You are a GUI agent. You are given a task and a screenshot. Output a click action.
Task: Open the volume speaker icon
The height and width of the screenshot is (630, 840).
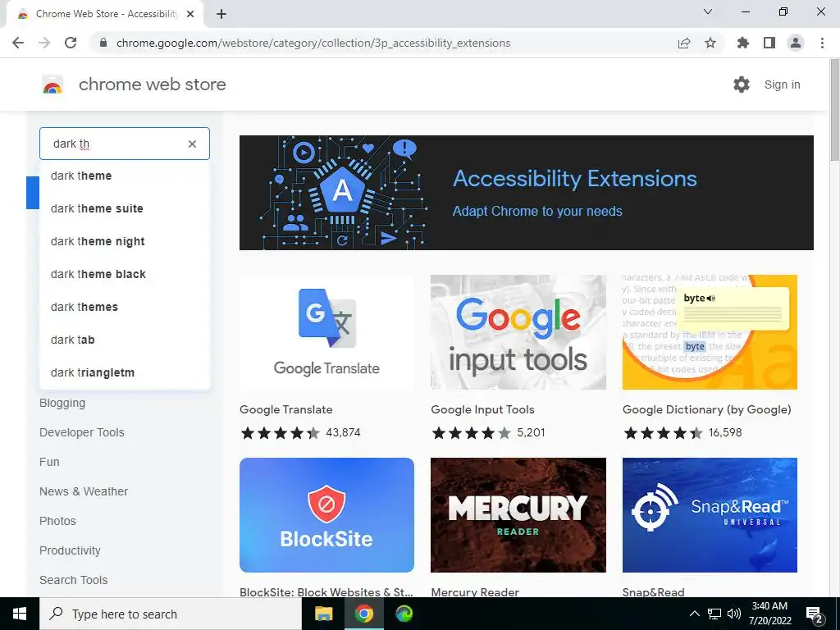(734, 614)
